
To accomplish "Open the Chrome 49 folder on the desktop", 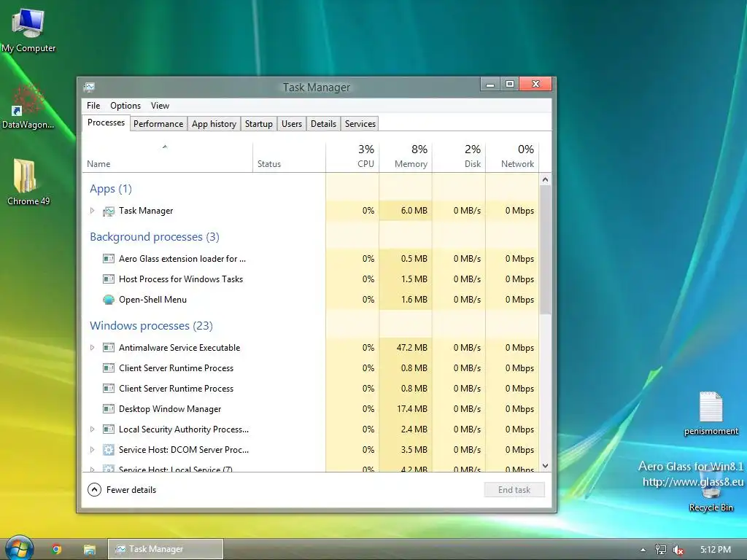I will click(28, 182).
